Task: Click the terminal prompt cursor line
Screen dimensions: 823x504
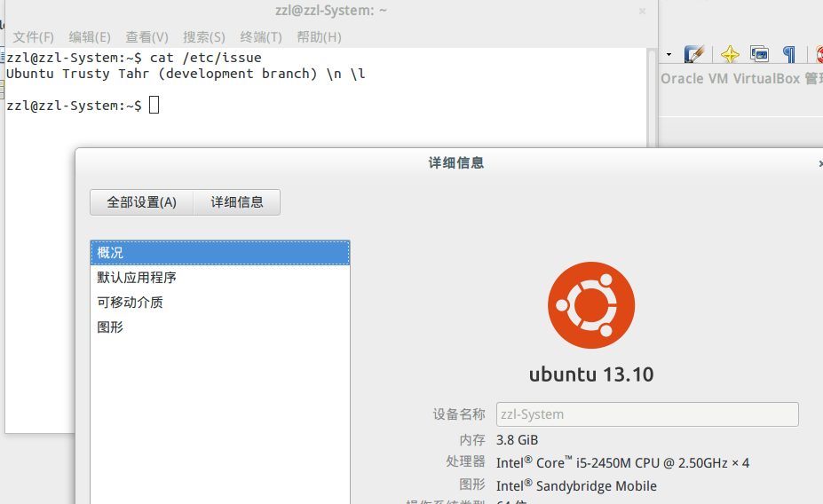Action: click(83, 106)
